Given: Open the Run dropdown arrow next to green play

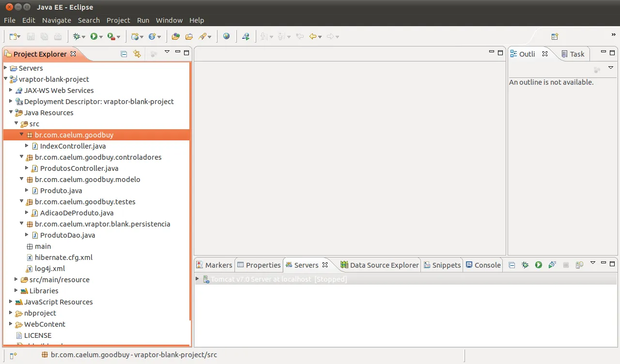Looking at the screenshot, I should tap(101, 37).
